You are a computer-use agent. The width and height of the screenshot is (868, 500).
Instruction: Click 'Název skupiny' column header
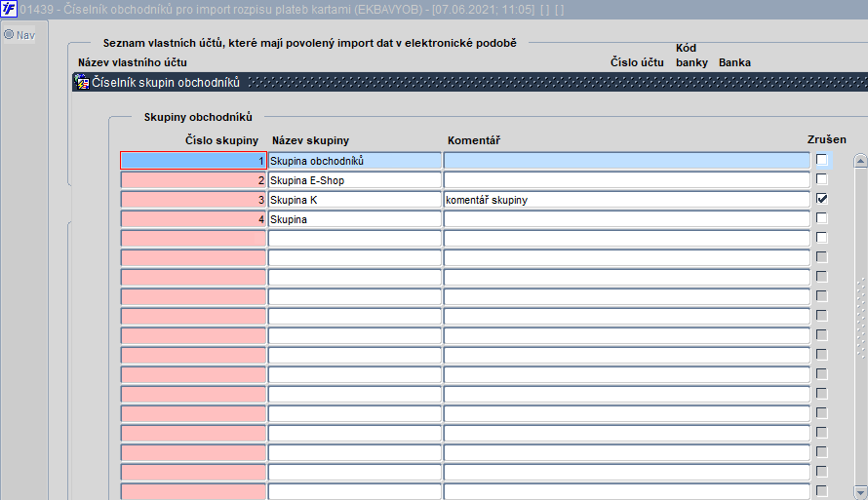[310, 140]
